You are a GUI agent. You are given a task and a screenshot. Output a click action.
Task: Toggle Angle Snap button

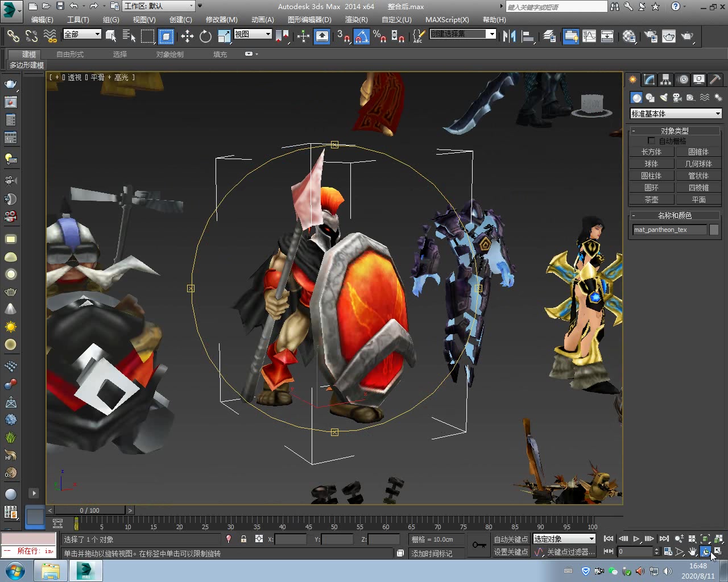tap(362, 36)
